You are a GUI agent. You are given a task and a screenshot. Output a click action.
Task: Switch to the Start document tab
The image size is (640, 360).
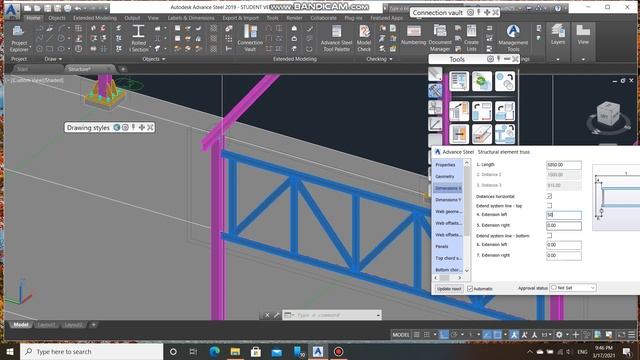(x=23, y=69)
